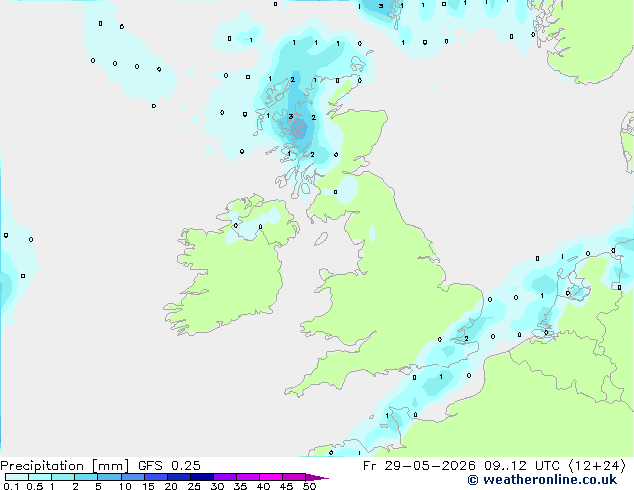Click the '(12+24)' forecast offset text
Screen dimensions: 634x490
(597, 466)
